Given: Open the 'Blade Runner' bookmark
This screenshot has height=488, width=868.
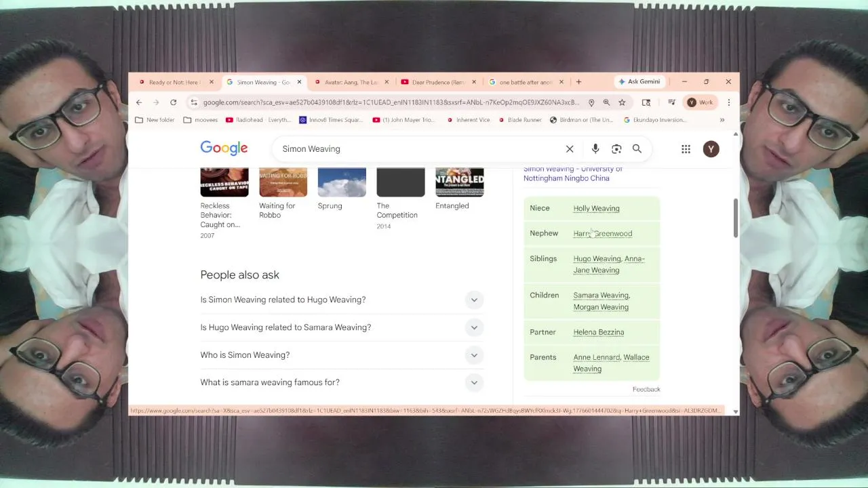Looking at the screenshot, I should [519, 120].
